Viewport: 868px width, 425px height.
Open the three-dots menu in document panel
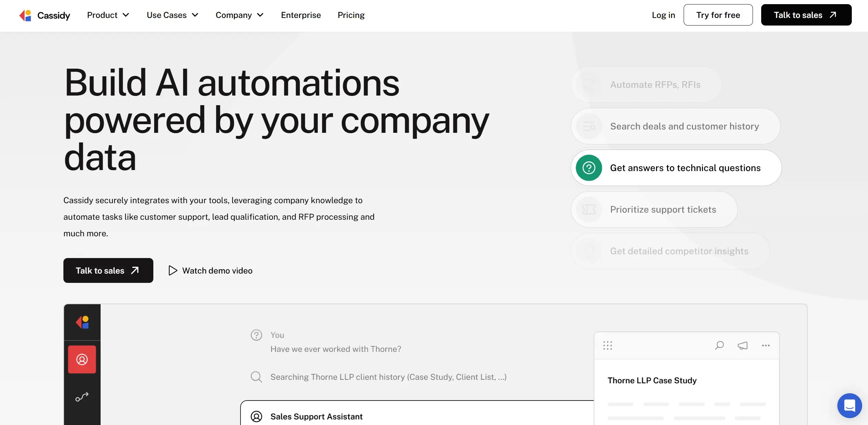pyautogui.click(x=766, y=345)
